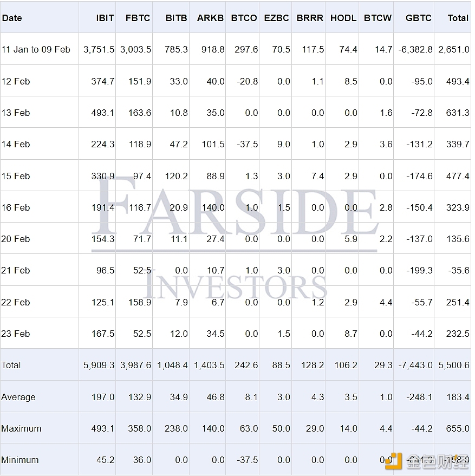This screenshot has width=475, height=476.
Task: Select the FBTC maximum 358.0
Action: point(139,428)
